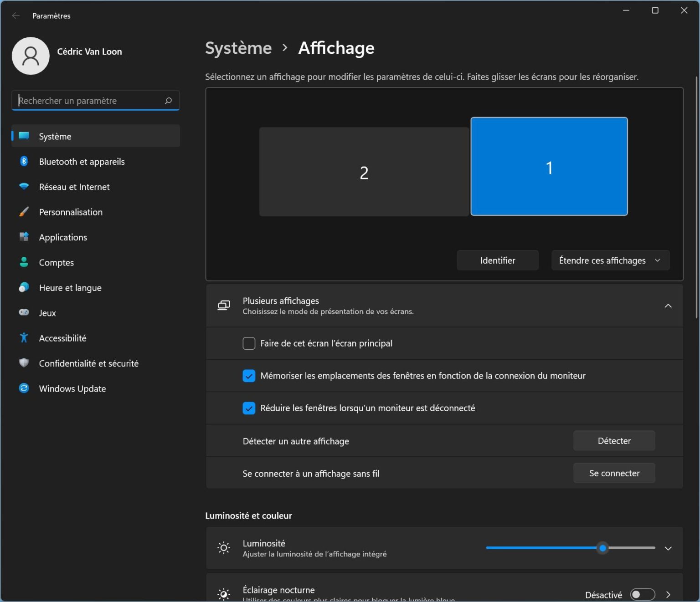The height and width of the screenshot is (602, 700).
Task: Open Éclairage nocturne settings chevron
Action: tap(668, 595)
